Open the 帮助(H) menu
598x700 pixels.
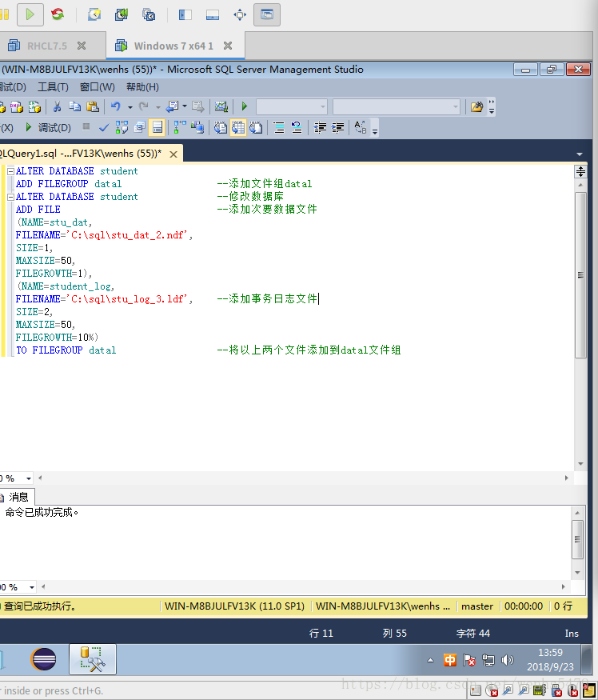142,87
